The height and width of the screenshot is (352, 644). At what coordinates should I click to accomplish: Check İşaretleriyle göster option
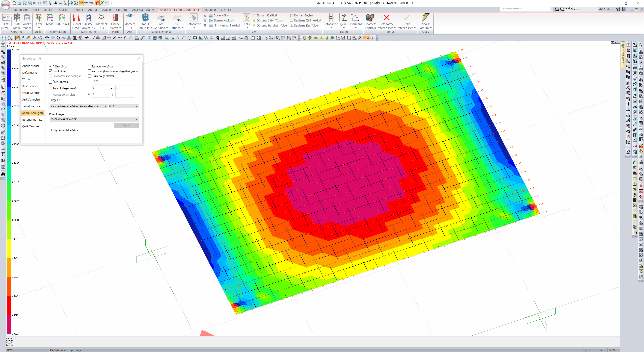pos(90,66)
